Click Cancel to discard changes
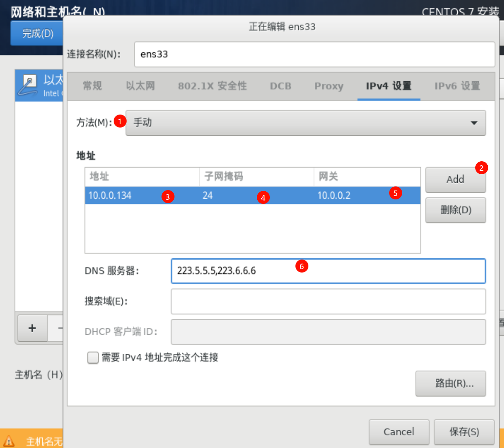 399,432
